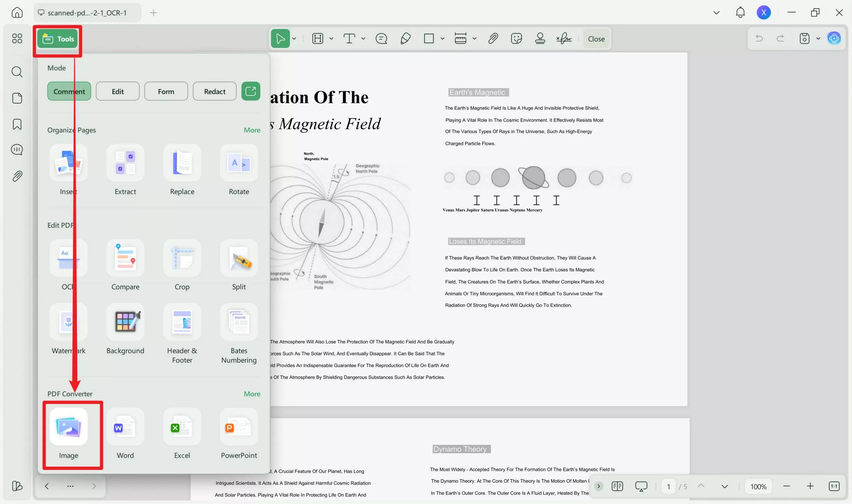This screenshot has height=504, width=852.
Task: Switch to Edit mode
Action: pos(117,91)
